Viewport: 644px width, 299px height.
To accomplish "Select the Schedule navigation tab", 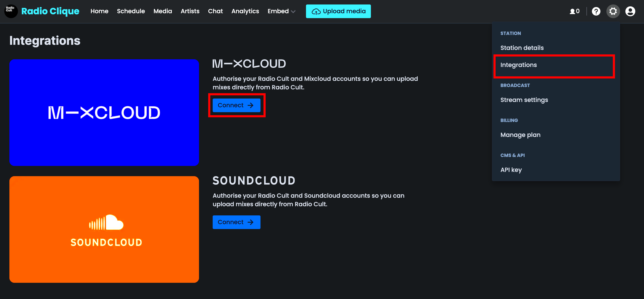I will click(131, 11).
